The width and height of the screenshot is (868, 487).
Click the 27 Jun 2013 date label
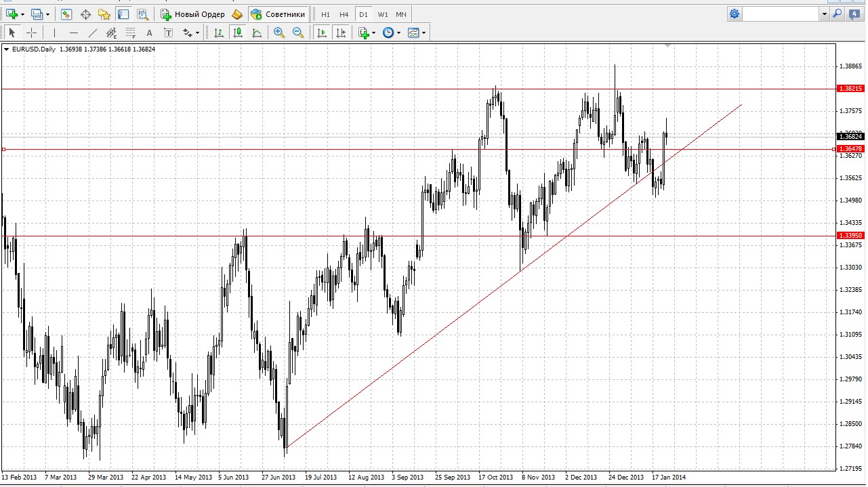coord(279,478)
